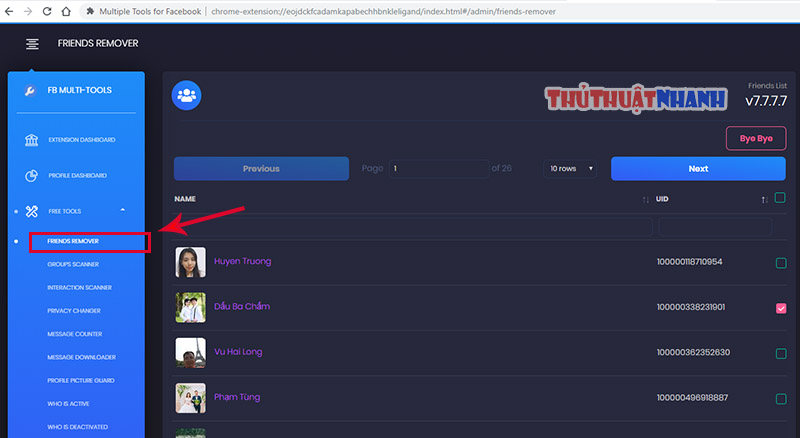This screenshot has width=800, height=438.
Task: Click the Bye Bye button
Action: tap(756, 138)
